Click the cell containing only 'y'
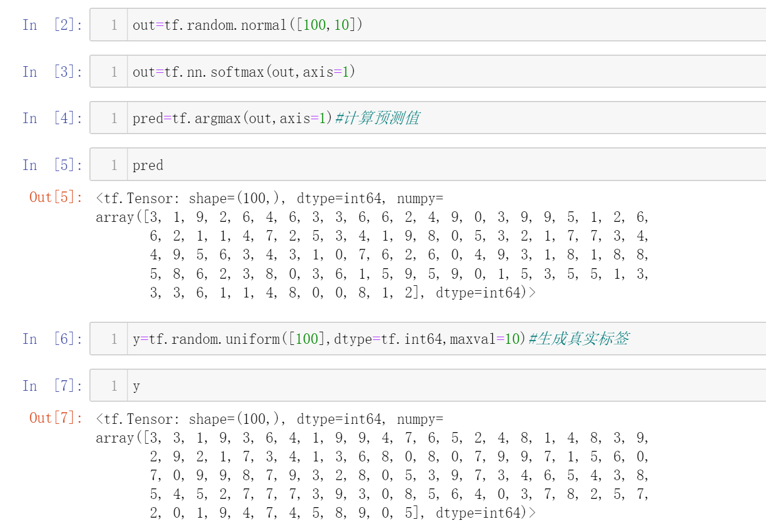Image resolution: width=766 pixels, height=532 pixels. [x=441, y=386]
